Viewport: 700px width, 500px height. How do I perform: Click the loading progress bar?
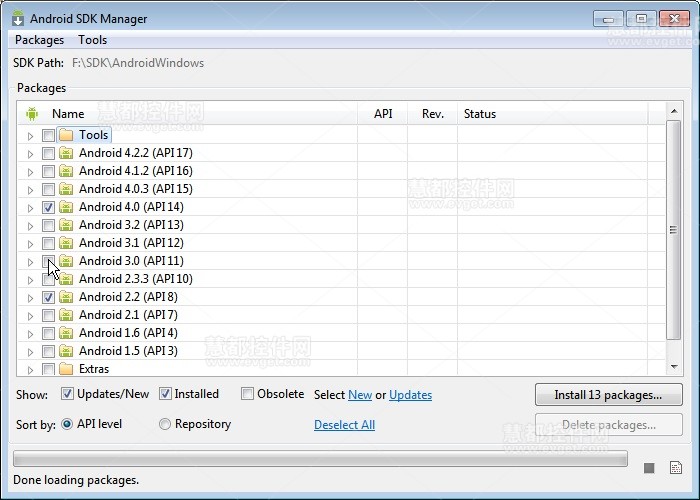320,459
